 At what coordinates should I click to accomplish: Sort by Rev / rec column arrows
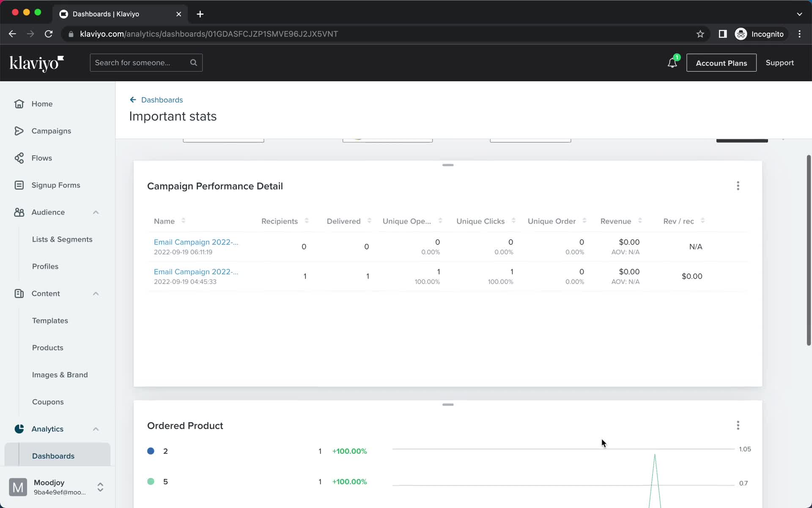pyautogui.click(x=702, y=221)
